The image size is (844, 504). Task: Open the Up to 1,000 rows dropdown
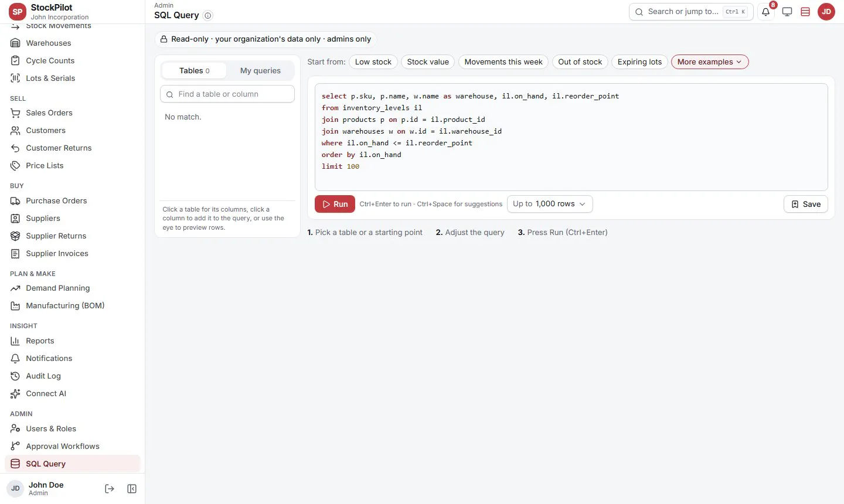pyautogui.click(x=550, y=204)
